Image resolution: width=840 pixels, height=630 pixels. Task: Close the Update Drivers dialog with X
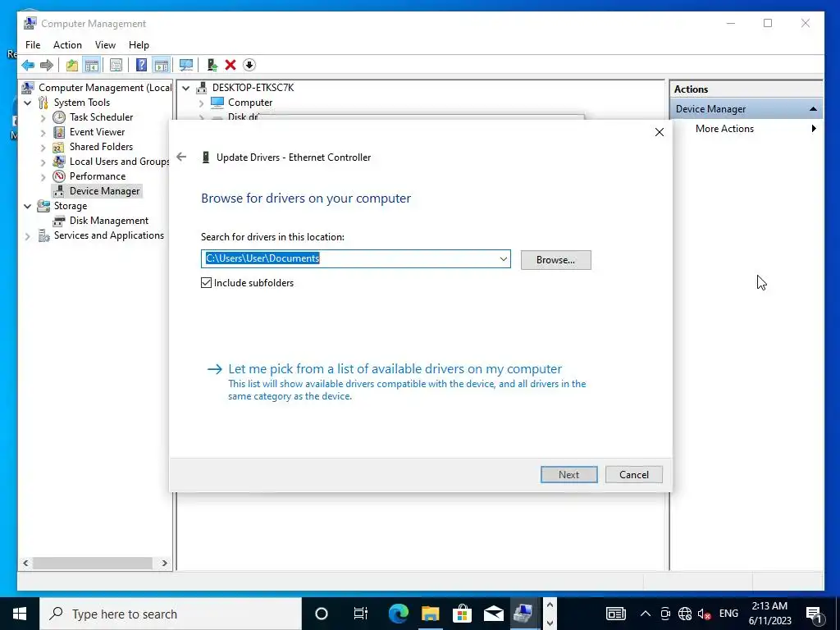[x=660, y=132]
